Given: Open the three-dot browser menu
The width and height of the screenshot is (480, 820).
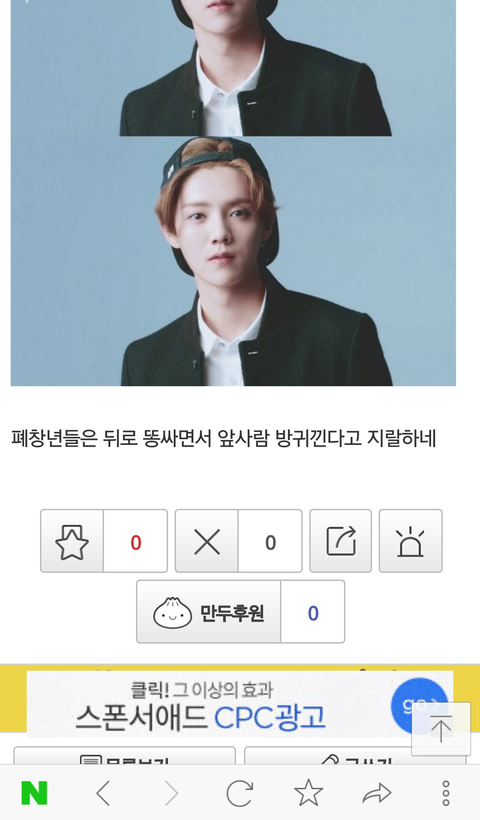Looking at the screenshot, I should click(445, 793).
